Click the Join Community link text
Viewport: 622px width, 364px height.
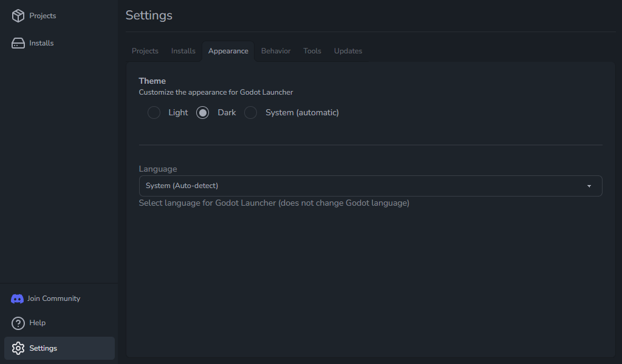coord(53,298)
